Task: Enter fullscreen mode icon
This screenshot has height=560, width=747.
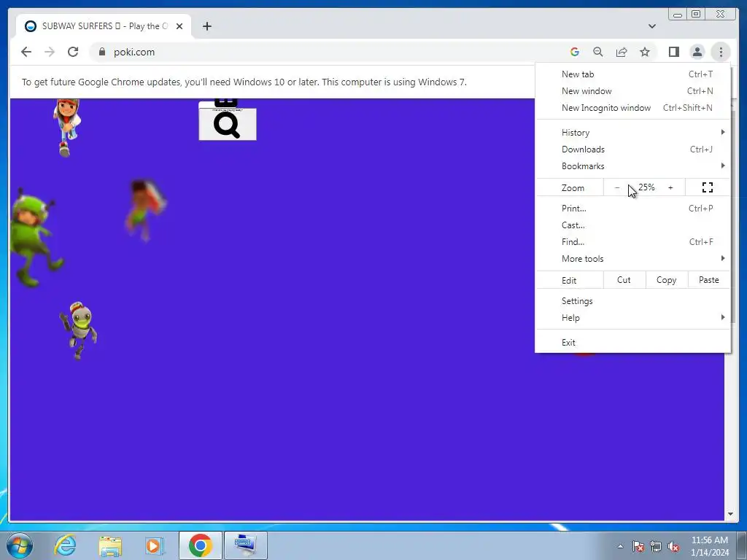Action: [708, 187]
